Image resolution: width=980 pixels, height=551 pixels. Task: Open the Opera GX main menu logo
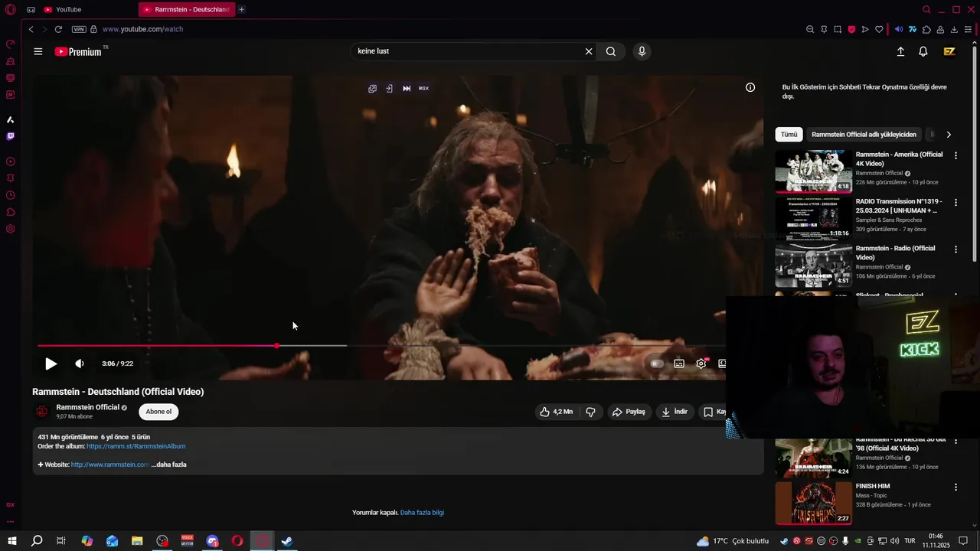11,9
